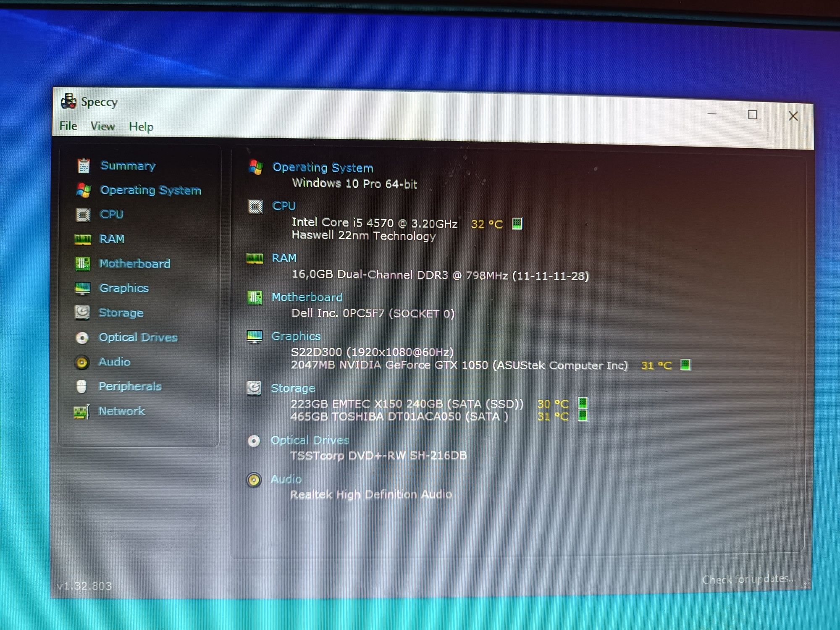Click the version label v1.32.803

coord(84,586)
